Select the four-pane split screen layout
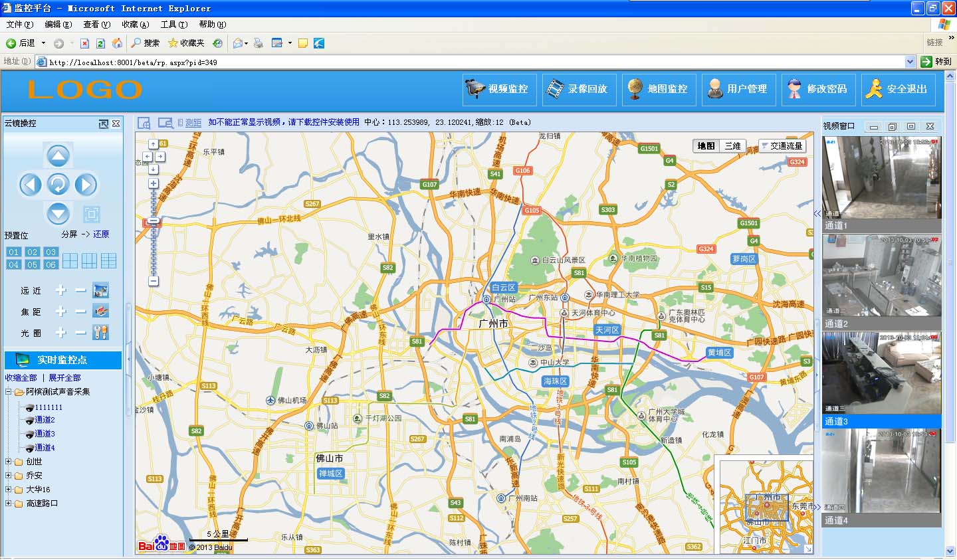The image size is (957, 560). [70, 260]
